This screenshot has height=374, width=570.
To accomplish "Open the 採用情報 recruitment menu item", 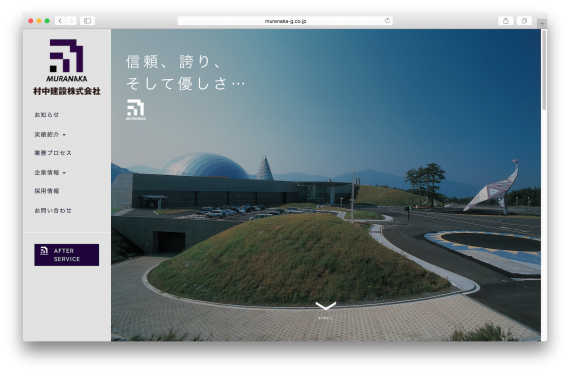I will pyautogui.click(x=47, y=191).
